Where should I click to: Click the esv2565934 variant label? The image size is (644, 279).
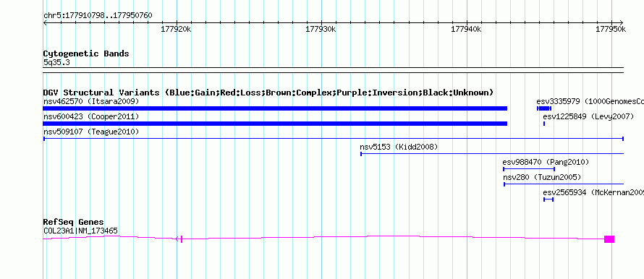[x=593, y=192]
